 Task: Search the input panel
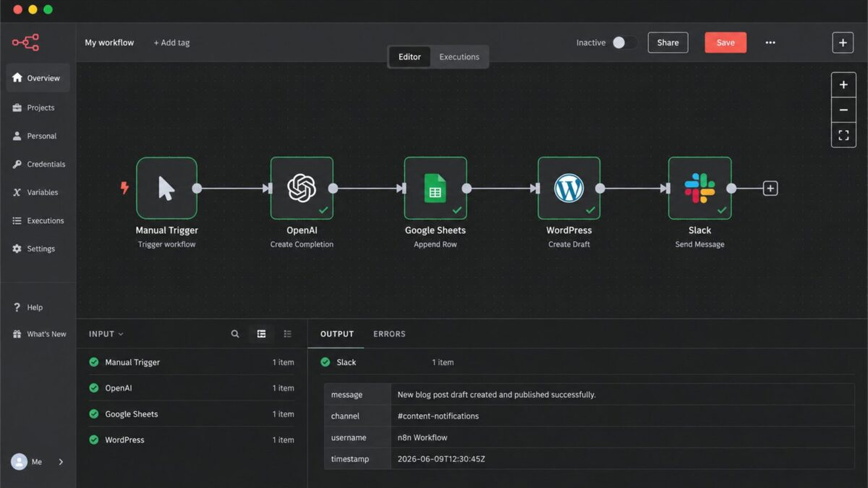(235, 334)
